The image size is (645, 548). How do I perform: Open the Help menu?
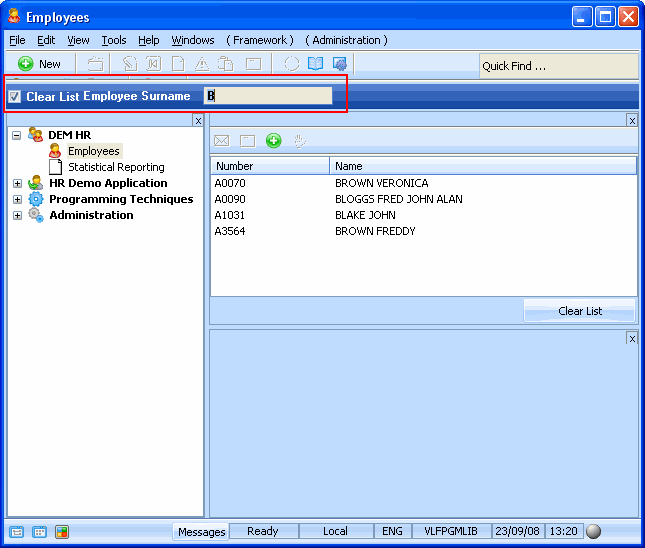click(148, 40)
